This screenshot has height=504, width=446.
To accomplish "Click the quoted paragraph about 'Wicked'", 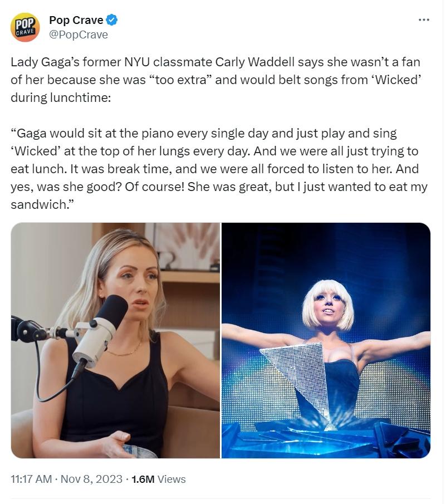I will coord(219,169).
